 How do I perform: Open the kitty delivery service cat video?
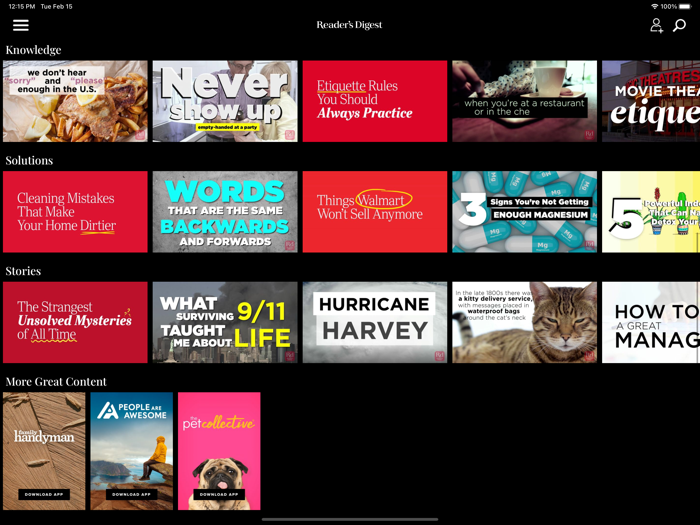pos(525,322)
